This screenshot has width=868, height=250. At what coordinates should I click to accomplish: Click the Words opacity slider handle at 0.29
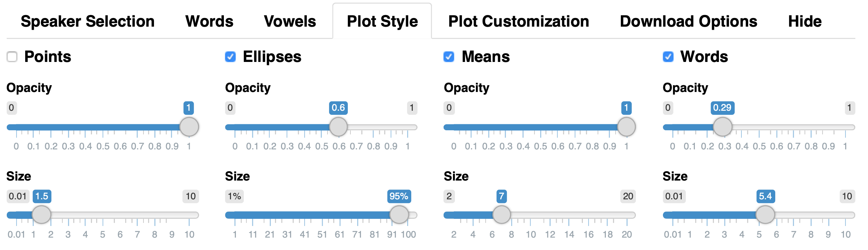point(723,127)
